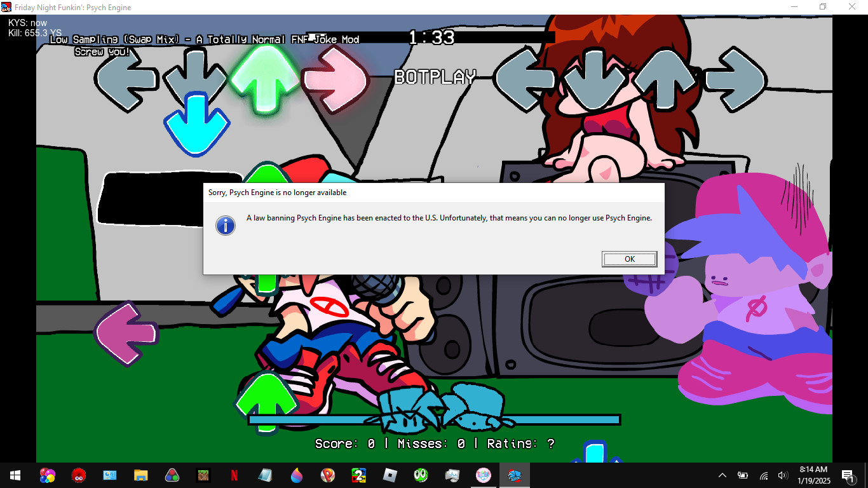868x488 pixels.
Task: Open Netflix from the taskbar
Action: (x=234, y=475)
